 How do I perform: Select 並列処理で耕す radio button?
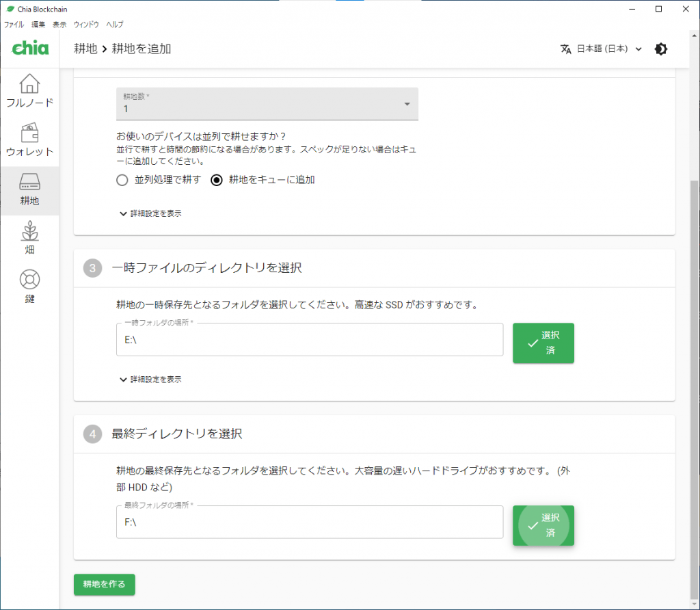[122, 181]
